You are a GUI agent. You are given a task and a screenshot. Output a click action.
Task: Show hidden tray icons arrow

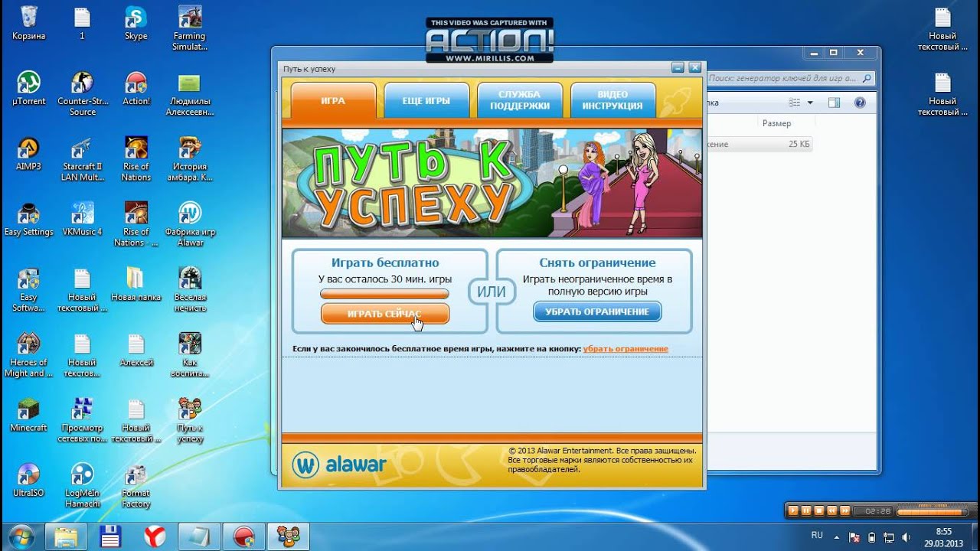[x=838, y=536]
